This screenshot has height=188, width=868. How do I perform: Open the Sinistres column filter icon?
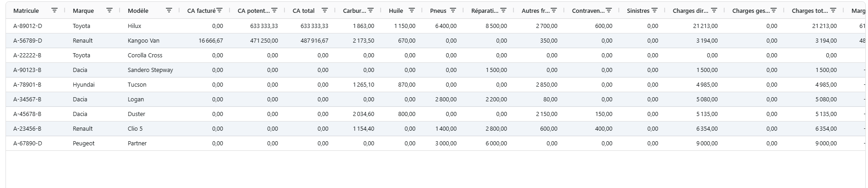click(655, 11)
